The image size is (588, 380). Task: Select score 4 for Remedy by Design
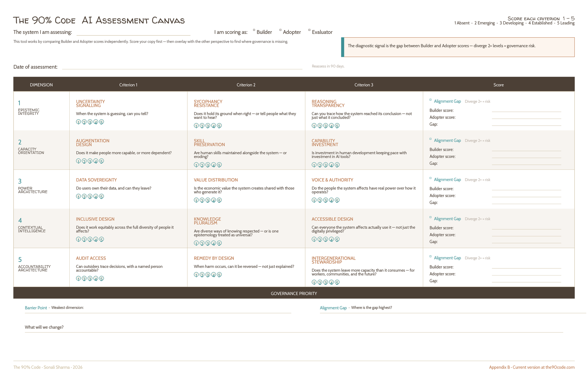214,275
